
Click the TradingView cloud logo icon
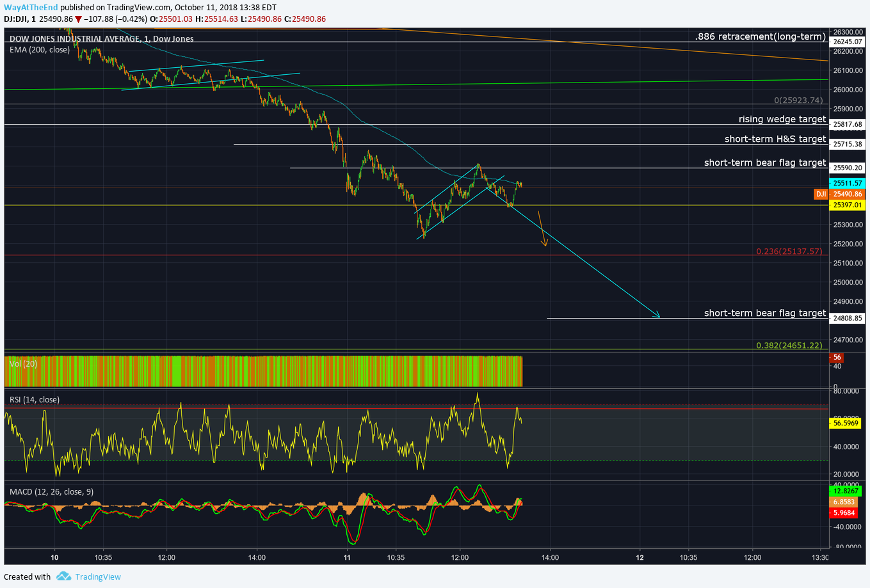(x=63, y=576)
